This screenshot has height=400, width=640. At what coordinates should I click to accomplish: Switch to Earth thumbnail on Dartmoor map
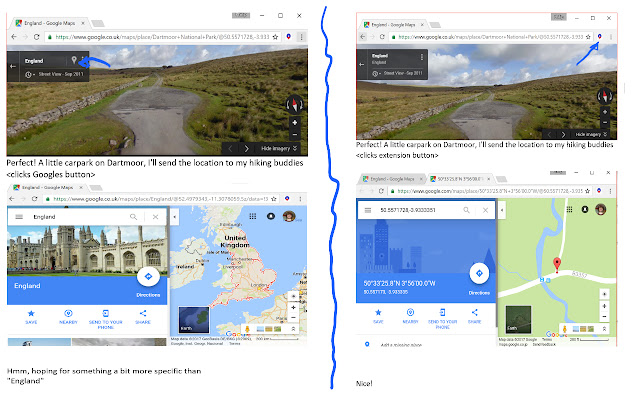coord(518,319)
